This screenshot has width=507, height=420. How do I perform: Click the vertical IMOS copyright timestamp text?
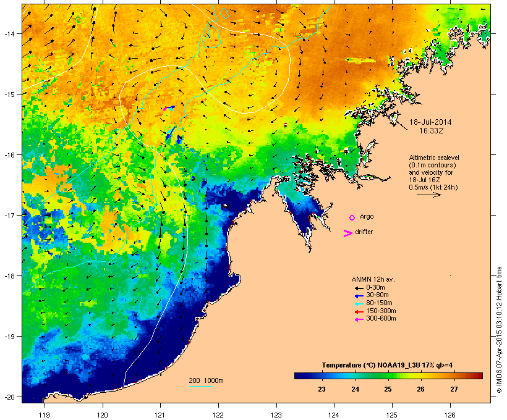tap(500, 330)
